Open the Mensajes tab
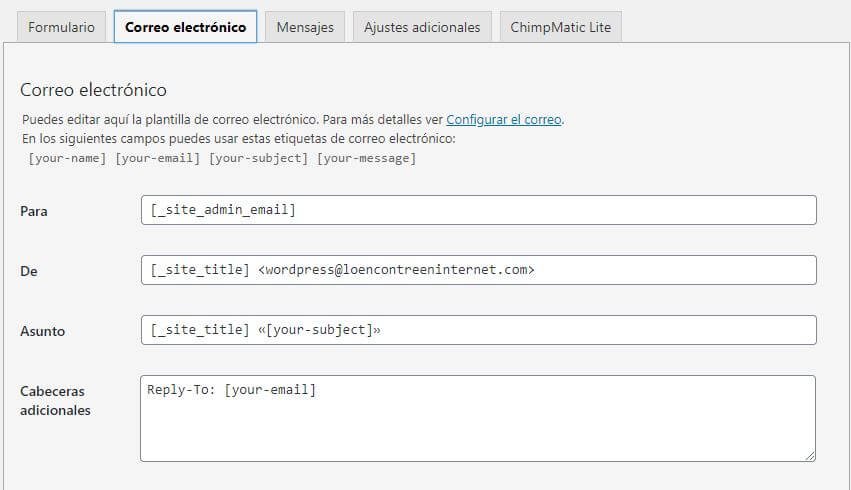Image resolution: width=851 pixels, height=490 pixels. pyautogui.click(x=305, y=27)
